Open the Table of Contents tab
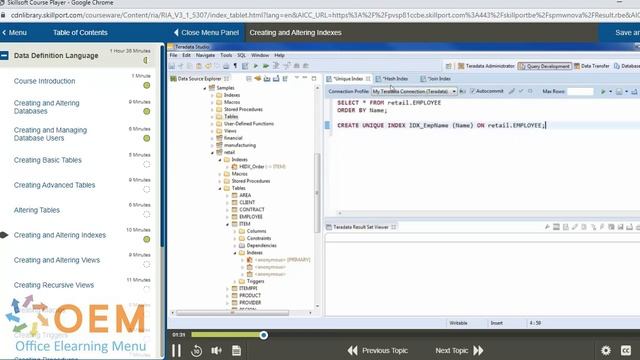Image resolution: width=640 pixels, height=360 pixels. pos(80,32)
